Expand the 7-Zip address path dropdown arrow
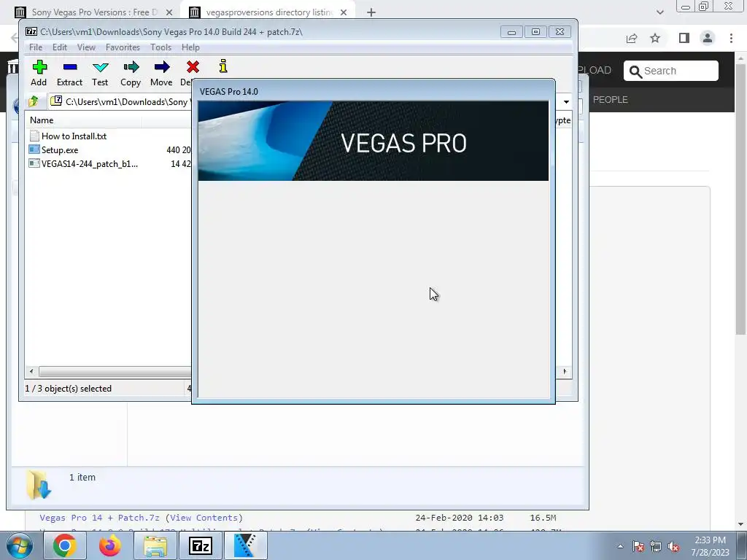The image size is (747, 560). [566, 101]
